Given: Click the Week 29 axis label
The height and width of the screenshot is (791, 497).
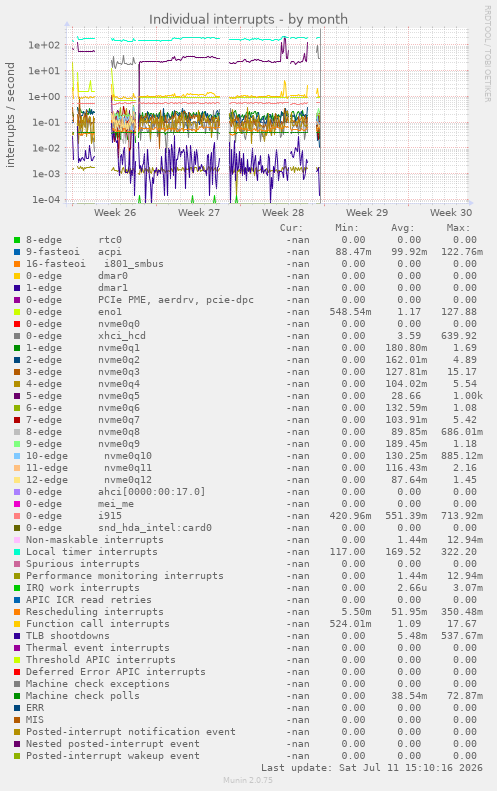Looking at the screenshot, I should [367, 212].
